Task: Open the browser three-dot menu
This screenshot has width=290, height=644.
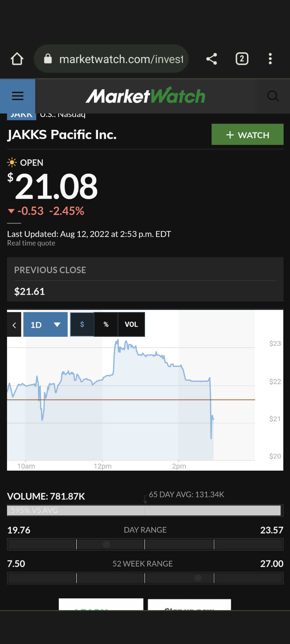Action: [x=270, y=59]
